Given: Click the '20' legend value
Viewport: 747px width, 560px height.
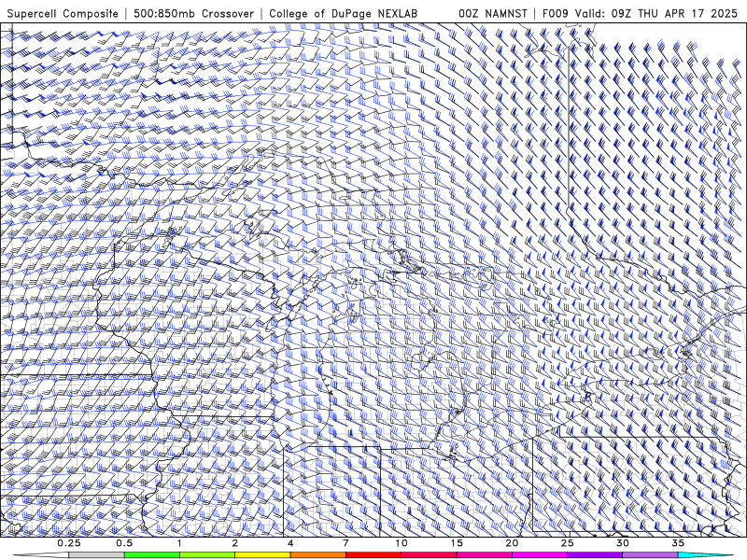Looking at the screenshot, I should 512,543.
